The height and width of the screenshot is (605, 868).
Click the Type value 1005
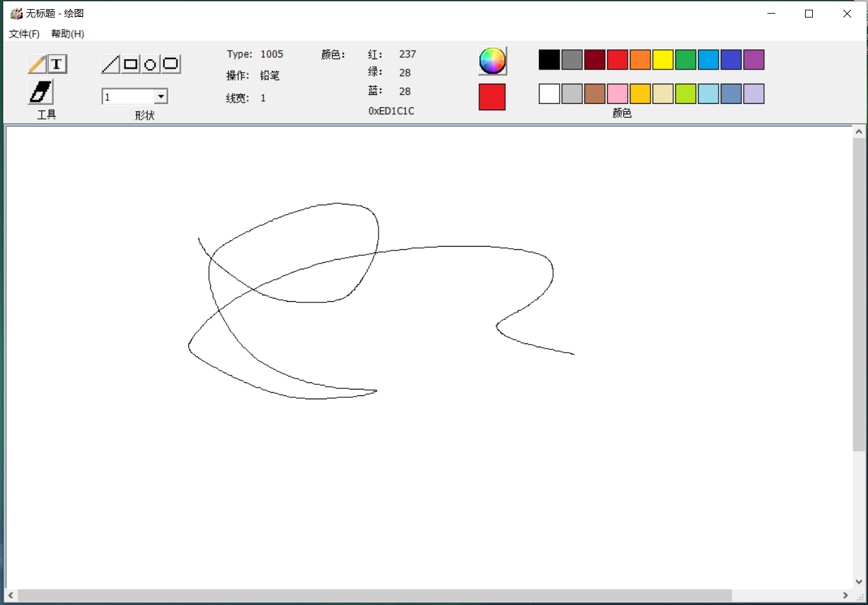pyautogui.click(x=272, y=54)
